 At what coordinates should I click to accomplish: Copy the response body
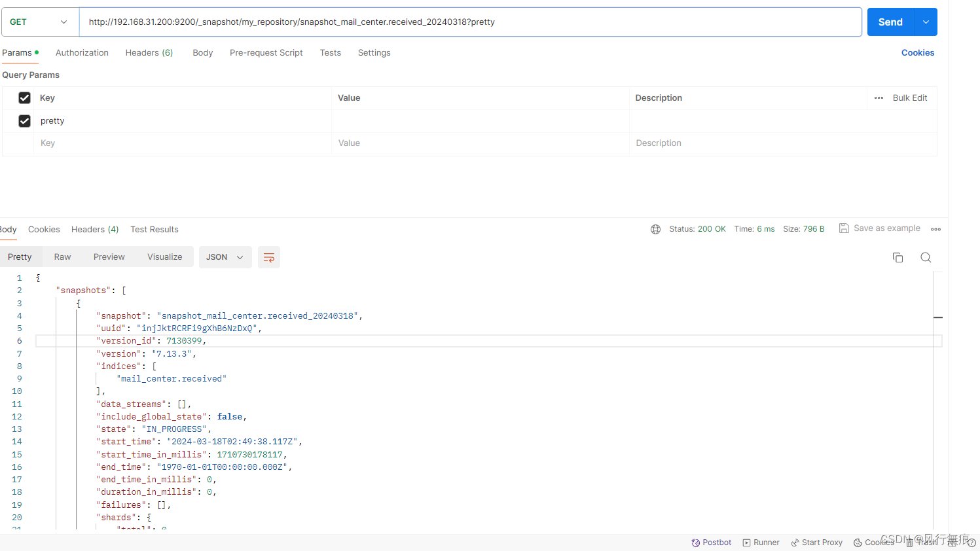click(898, 257)
